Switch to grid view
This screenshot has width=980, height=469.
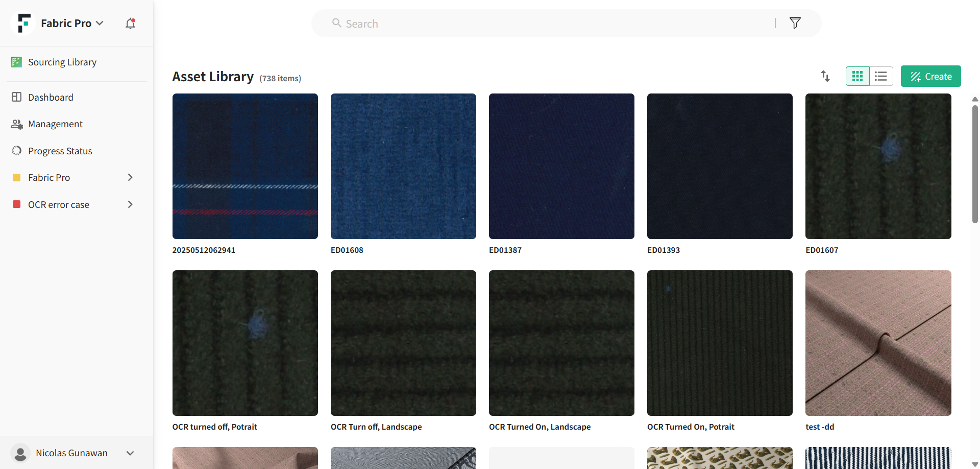pyautogui.click(x=857, y=76)
